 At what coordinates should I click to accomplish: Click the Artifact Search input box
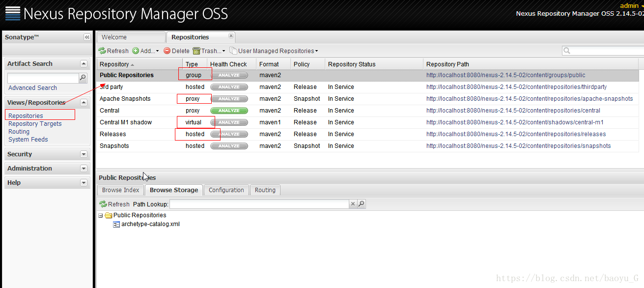43,78
